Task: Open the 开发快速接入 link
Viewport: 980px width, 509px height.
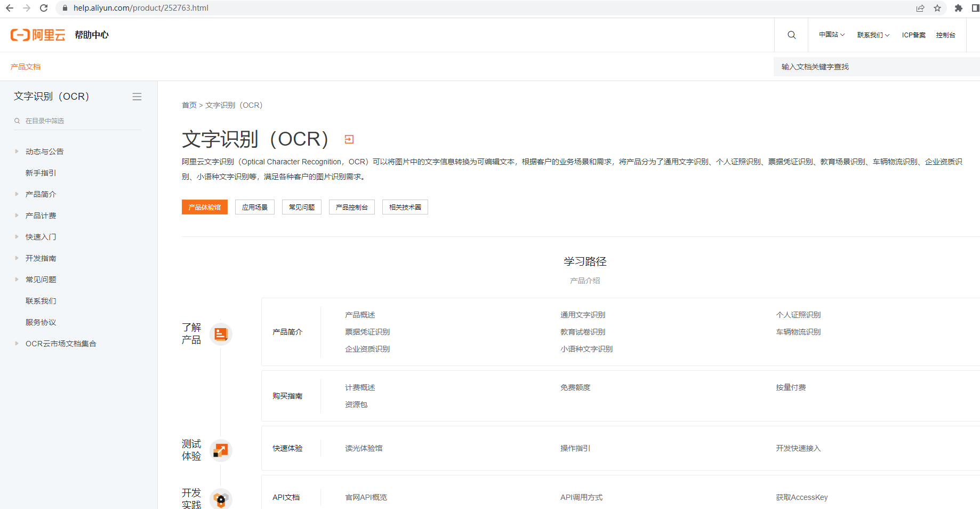Action: click(x=798, y=448)
